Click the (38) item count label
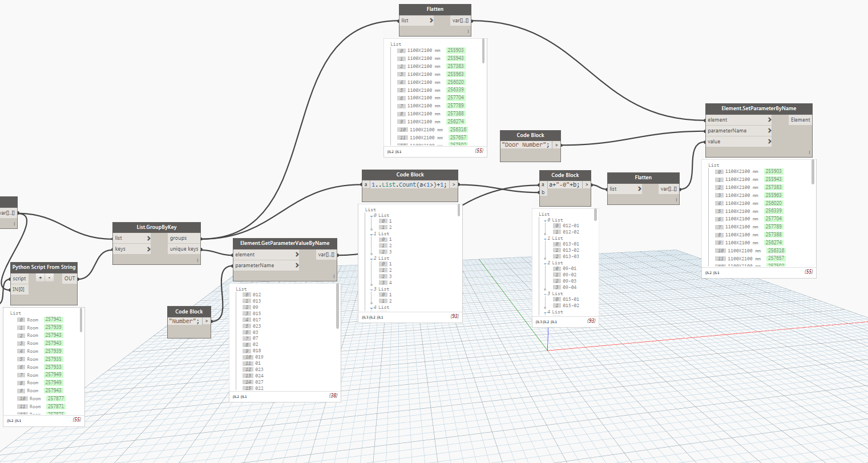Viewport: 868px width, 463px height. click(x=333, y=396)
